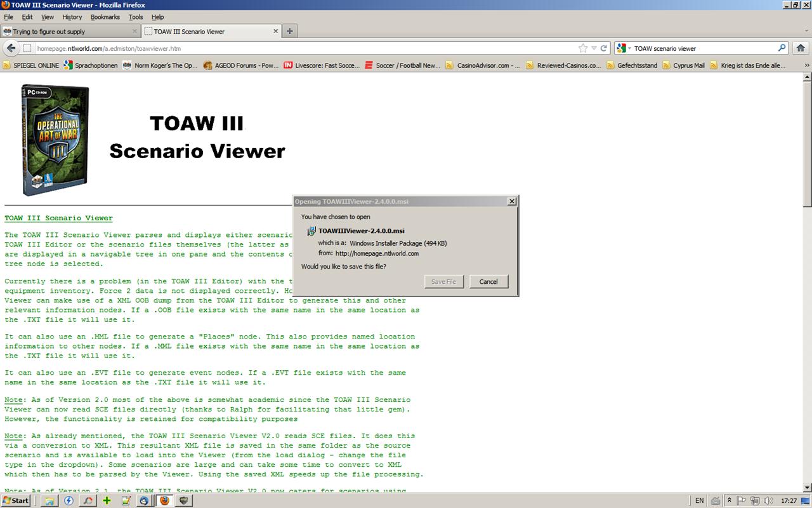Open the Windows Start menu
Viewport: 812px width, 508px height.
[16, 500]
